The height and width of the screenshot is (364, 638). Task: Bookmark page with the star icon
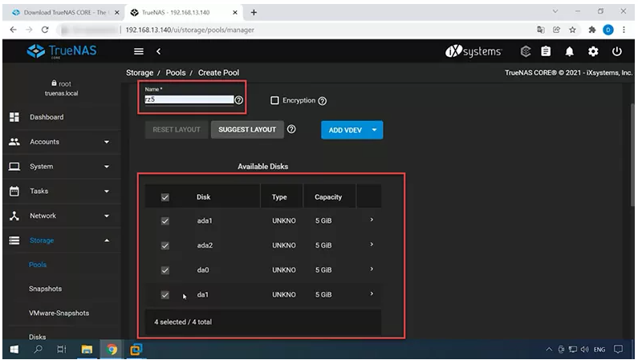point(572,30)
